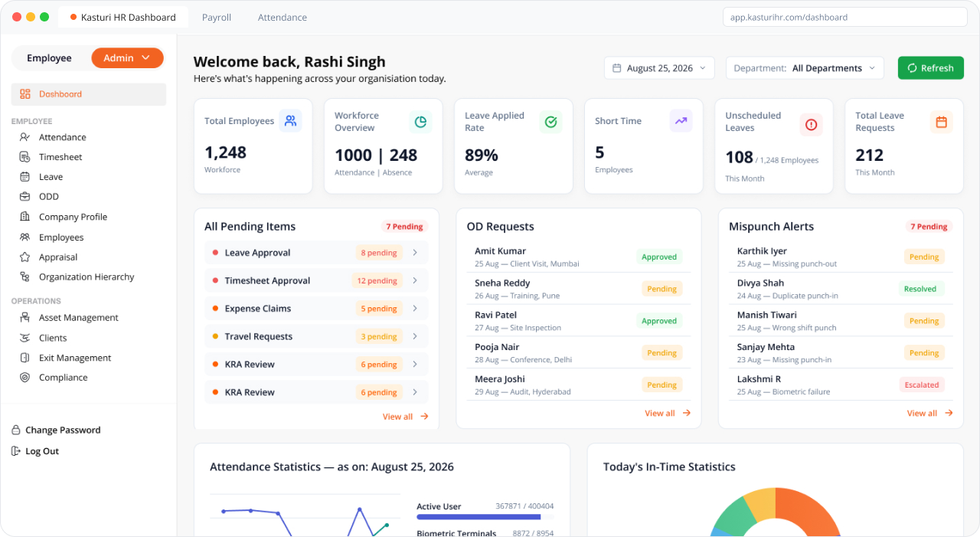Select the Kasturi HR Dashboard tab

coord(122,17)
